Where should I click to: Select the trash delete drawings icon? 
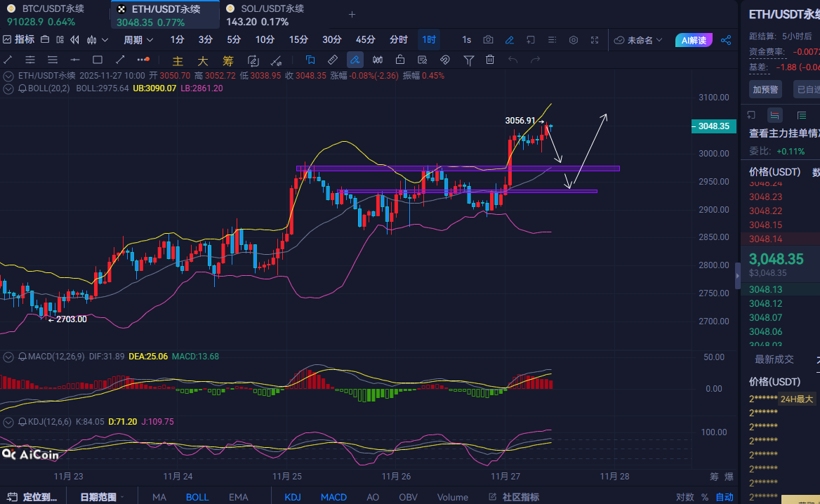tap(490, 60)
